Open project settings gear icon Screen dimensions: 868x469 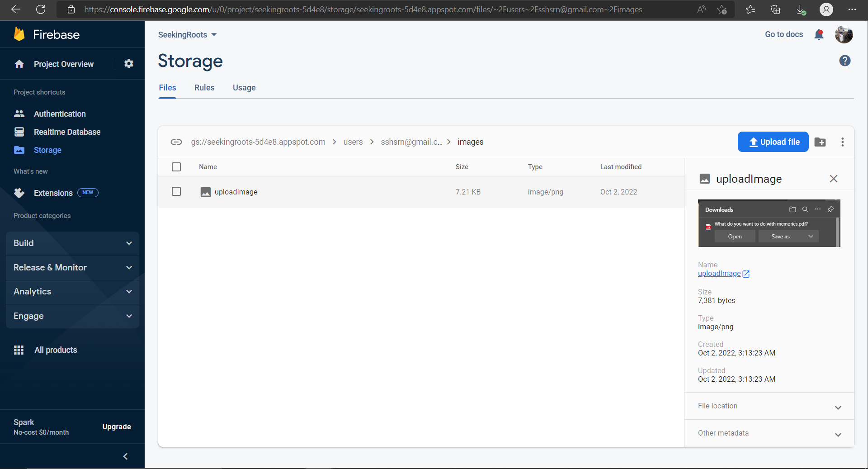pos(129,64)
